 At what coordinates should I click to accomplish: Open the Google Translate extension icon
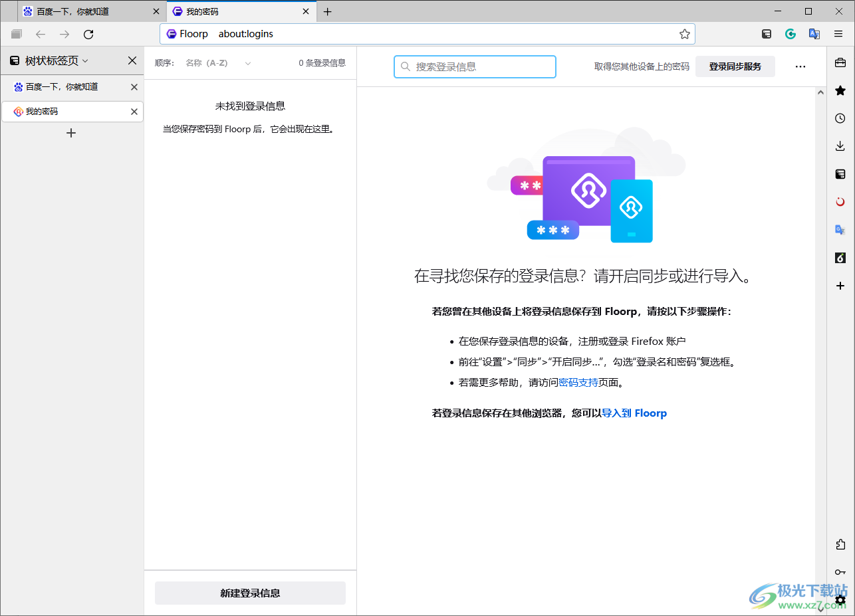pos(814,33)
